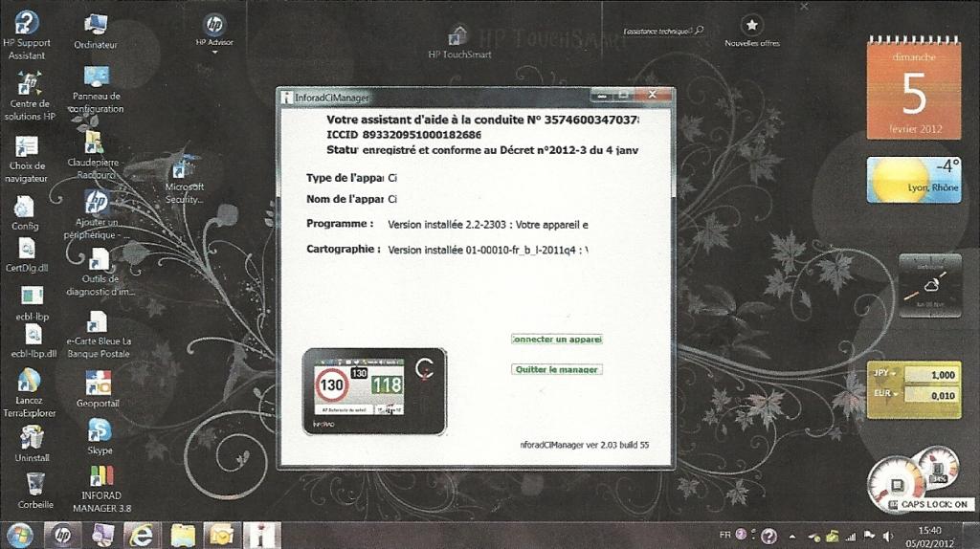Open Outils de diagnostic shortcut
The height and width of the screenshot is (549, 980).
(x=100, y=272)
